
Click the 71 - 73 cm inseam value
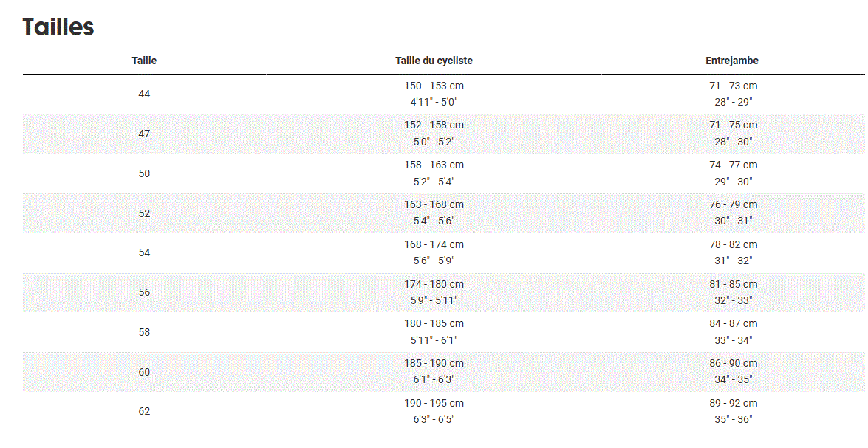733,86
